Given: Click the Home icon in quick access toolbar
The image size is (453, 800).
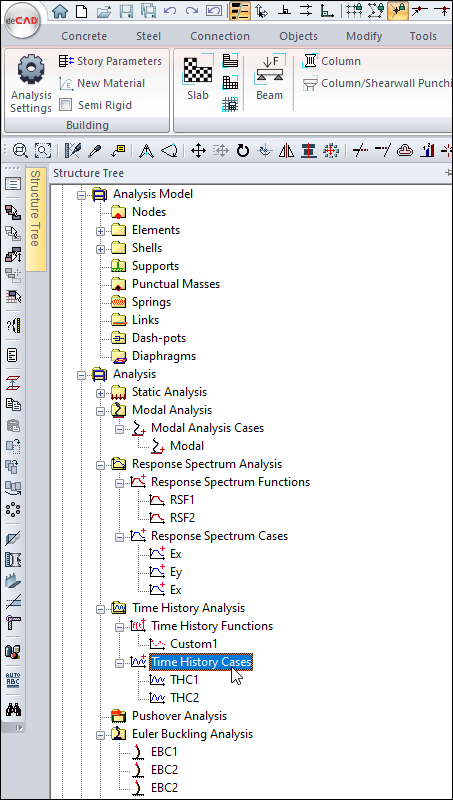Looking at the screenshot, I should pyautogui.click(x=60, y=10).
